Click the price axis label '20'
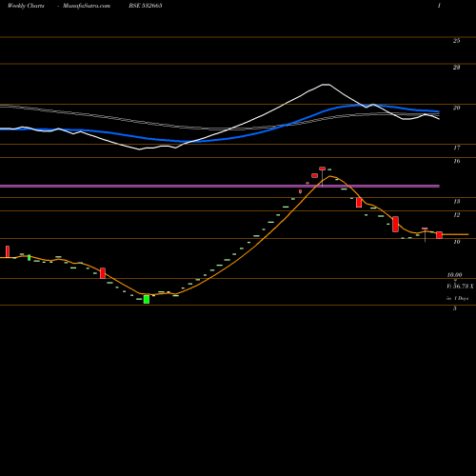The width and height of the screenshot is (476, 476). point(456,108)
